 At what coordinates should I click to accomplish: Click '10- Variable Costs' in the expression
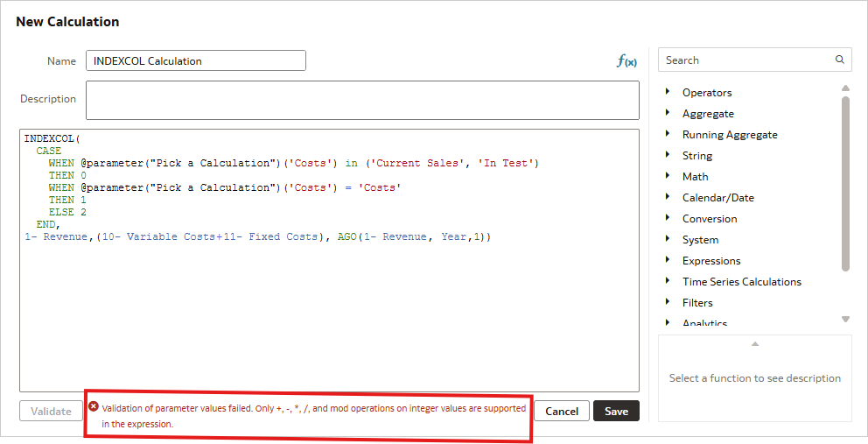coord(159,236)
